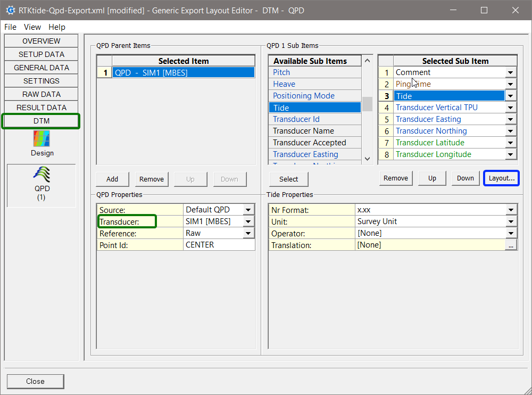Select the QPD layers icon
This screenshot has width=532, height=395.
(41, 174)
